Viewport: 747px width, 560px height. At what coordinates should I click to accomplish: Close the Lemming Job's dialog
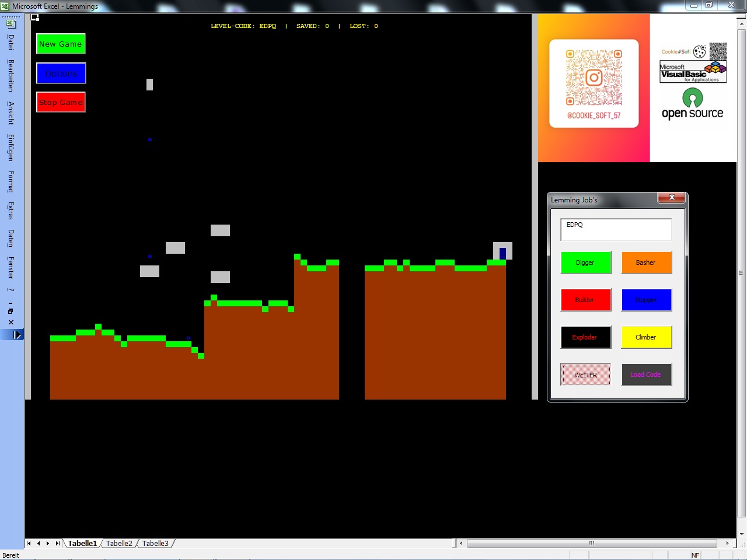(x=672, y=198)
